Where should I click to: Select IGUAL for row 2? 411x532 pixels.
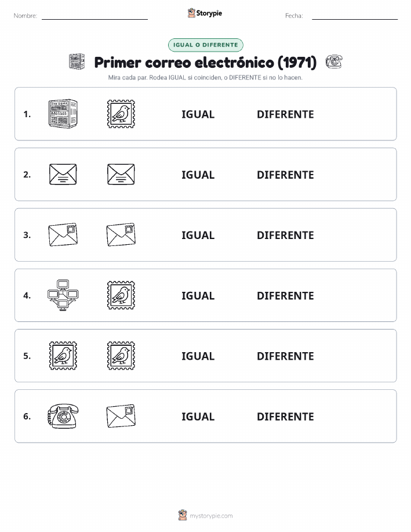198,175
